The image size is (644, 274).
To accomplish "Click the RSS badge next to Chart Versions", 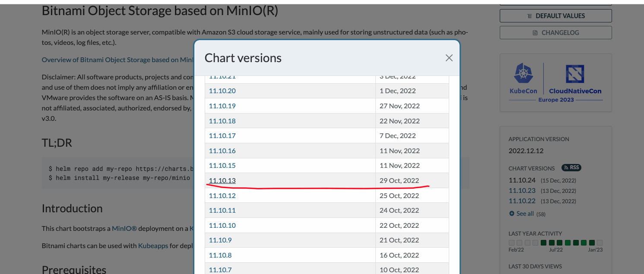I will point(571,168).
